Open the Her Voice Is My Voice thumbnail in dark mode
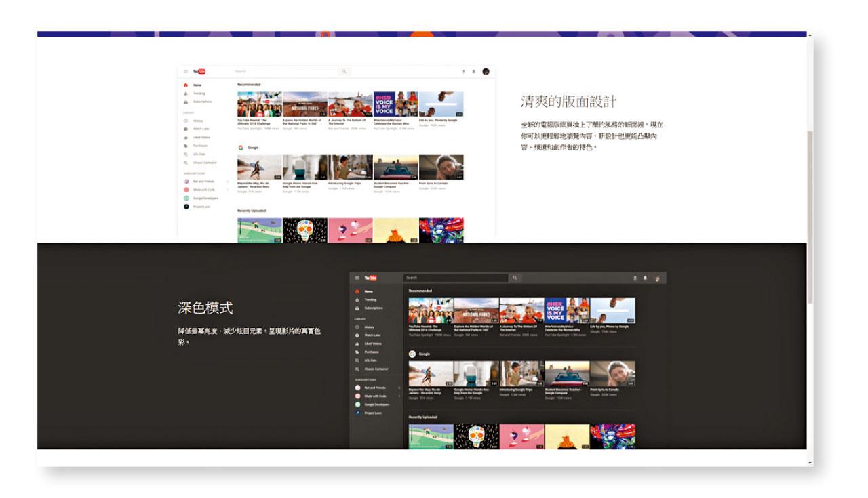 coord(555,310)
